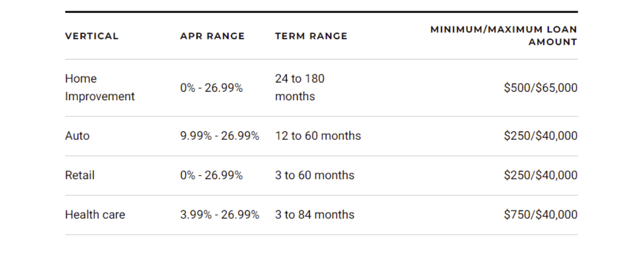Click the Home Improvement APR 0% - 26.99%
The width and height of the screenshot is (644, 269).
point(211,88)
